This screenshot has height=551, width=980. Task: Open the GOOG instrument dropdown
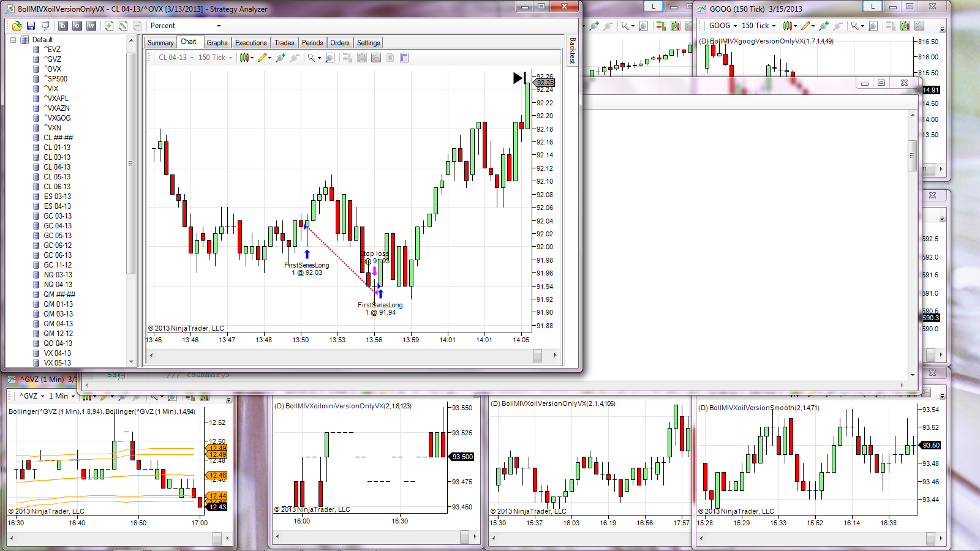[723, 26]
